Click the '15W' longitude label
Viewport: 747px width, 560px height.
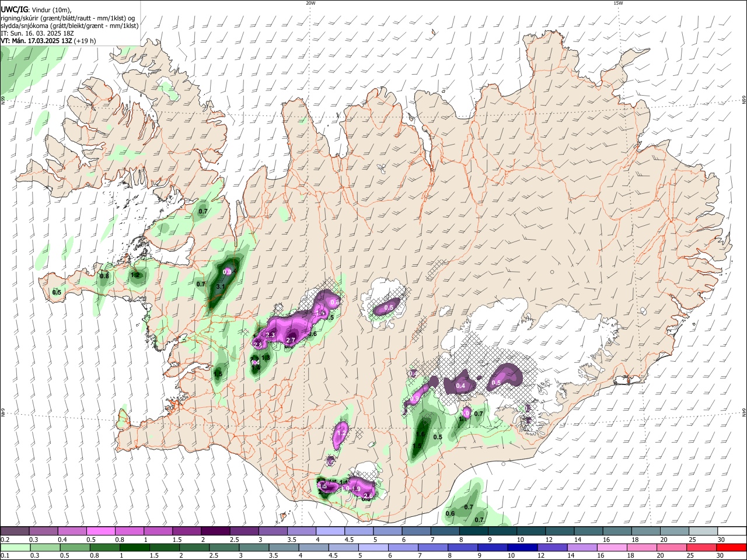click(618, 3)
